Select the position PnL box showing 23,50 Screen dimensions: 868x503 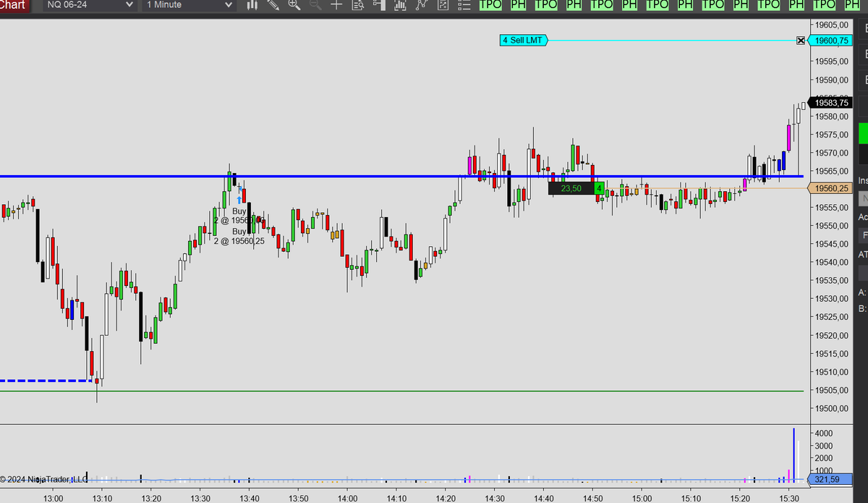pos(571,188)
